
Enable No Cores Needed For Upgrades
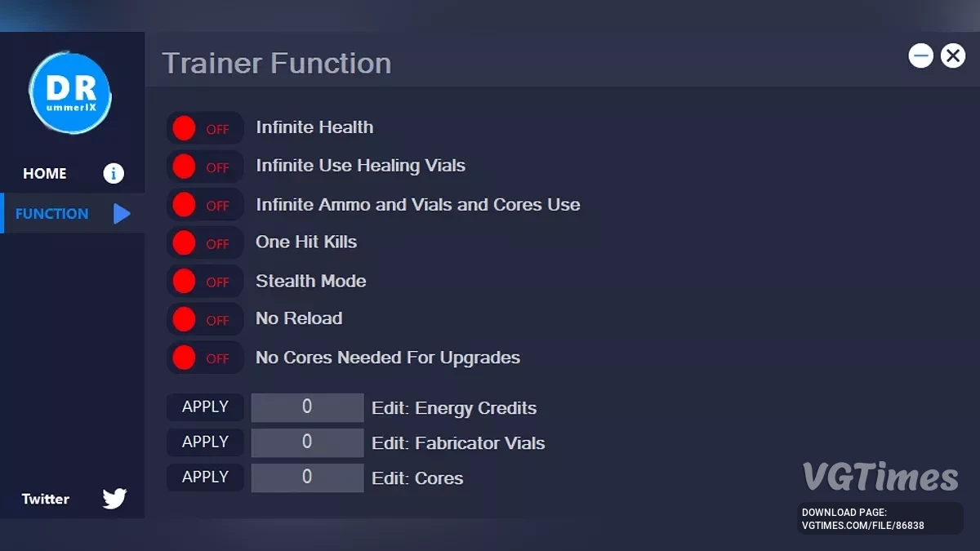204,358
